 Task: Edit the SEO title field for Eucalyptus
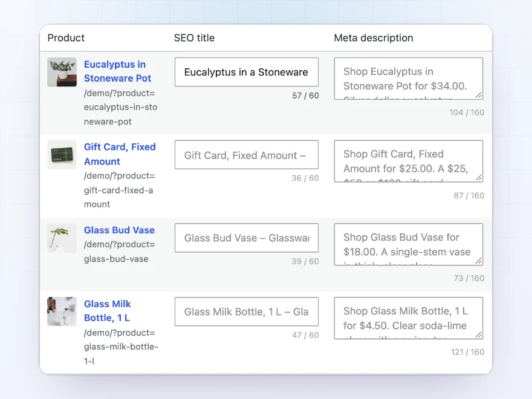247,72
